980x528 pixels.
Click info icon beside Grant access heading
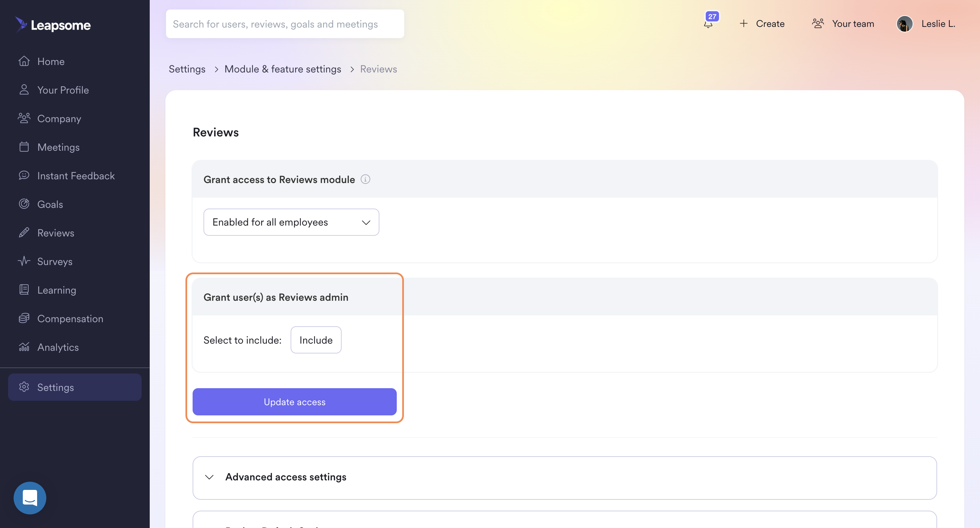365,179
